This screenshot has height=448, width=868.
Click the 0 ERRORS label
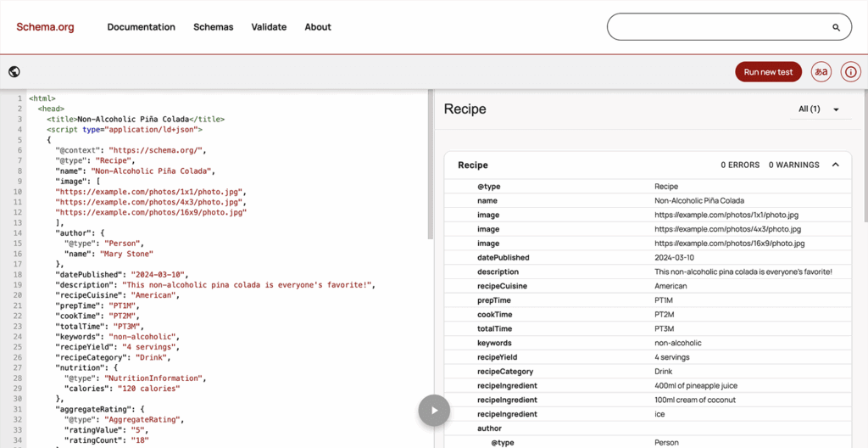tap(740, 165)
